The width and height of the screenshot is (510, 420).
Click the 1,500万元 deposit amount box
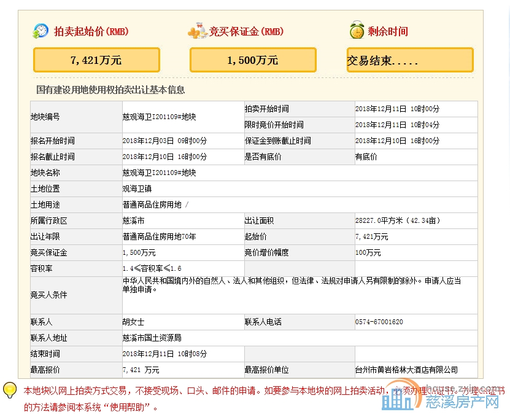[x=253, y=60]
